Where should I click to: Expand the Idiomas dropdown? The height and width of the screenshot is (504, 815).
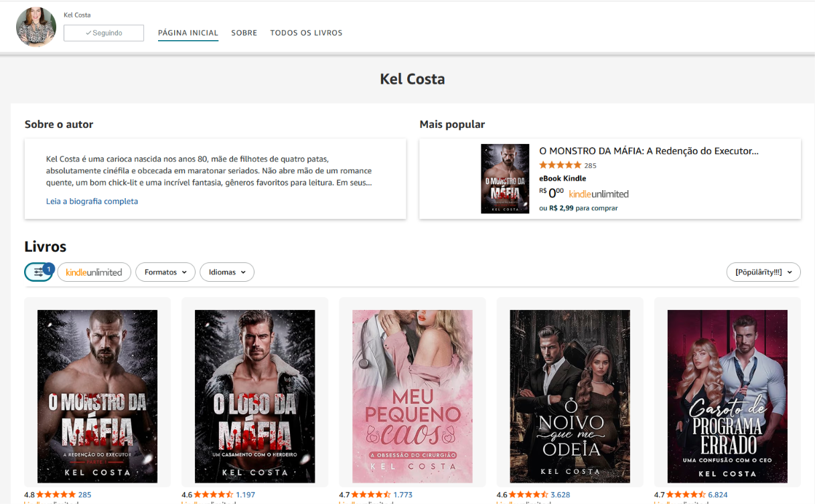(x=227, y=272)
